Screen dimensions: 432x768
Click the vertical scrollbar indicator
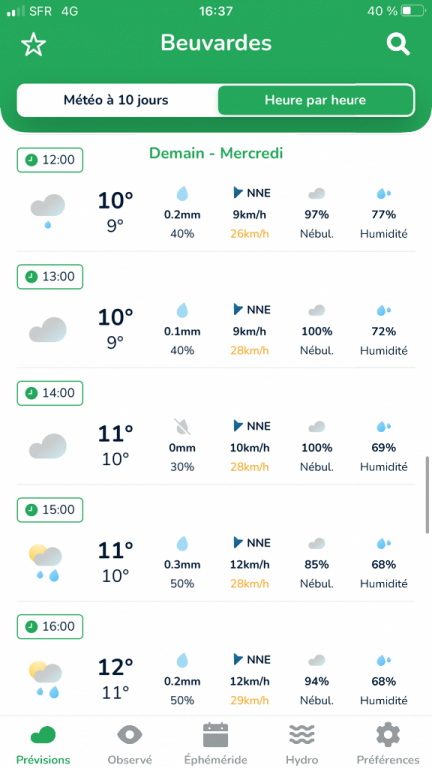[427, 495]
